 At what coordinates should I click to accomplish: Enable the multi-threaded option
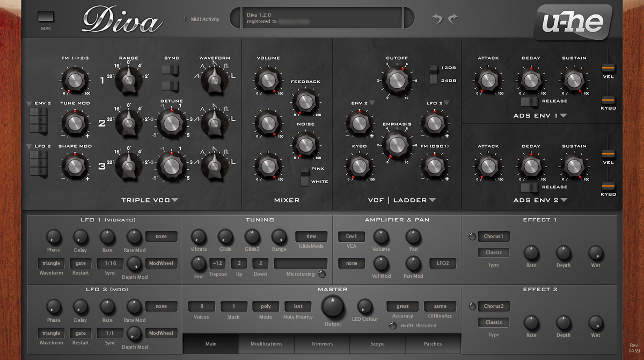pyautogui.click(x=393, y=326)
